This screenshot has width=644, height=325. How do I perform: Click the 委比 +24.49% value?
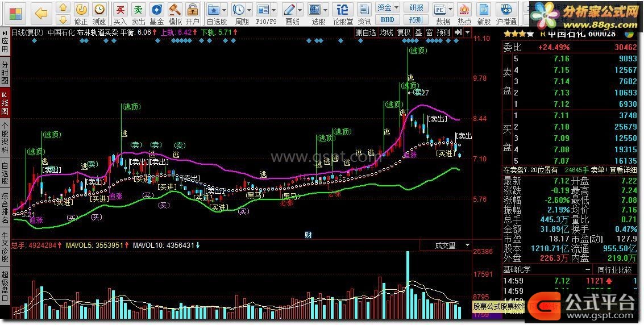click(x=554, y=48)
